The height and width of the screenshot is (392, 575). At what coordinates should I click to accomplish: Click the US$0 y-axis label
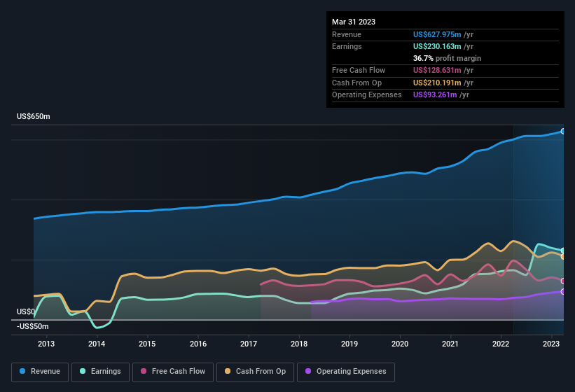click(x=26, y=311)
